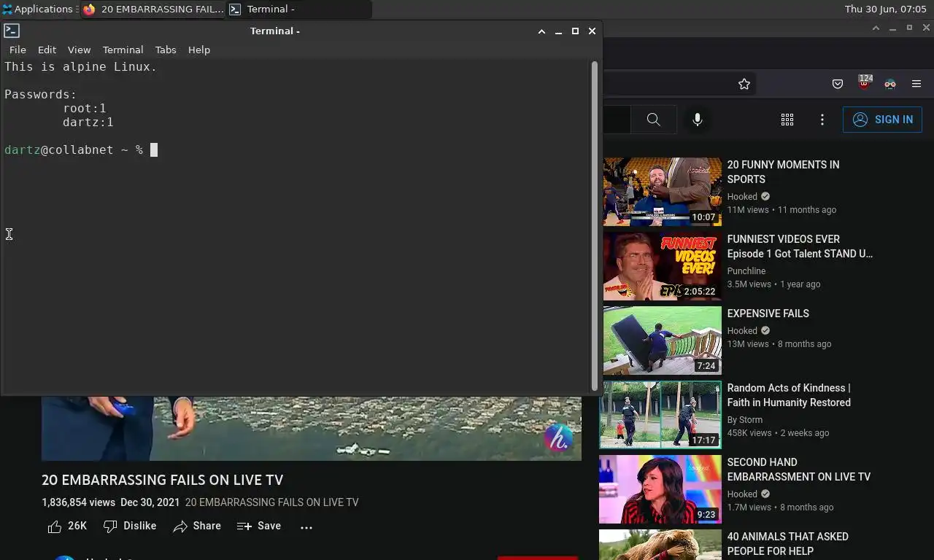Open Random Acts of Kindness thumbnail

coord(660,415)
